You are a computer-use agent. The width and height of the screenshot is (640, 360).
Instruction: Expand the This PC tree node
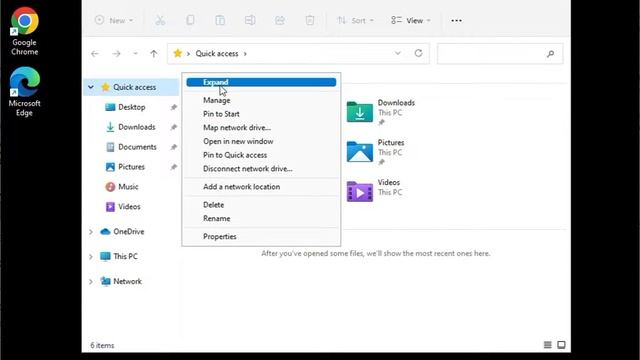(91, 256)
